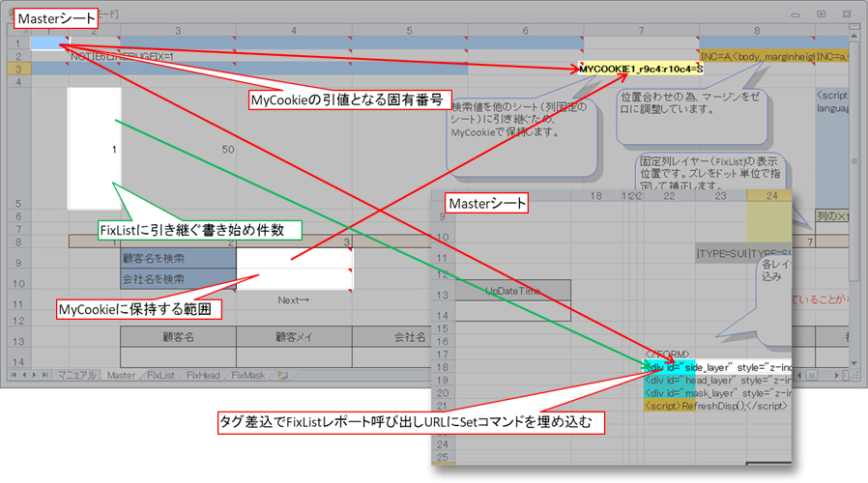The width and height of the screenshot is (868, 483).
Task: Click horizontal scrollbar right arrow
Action: coord(836,375)
